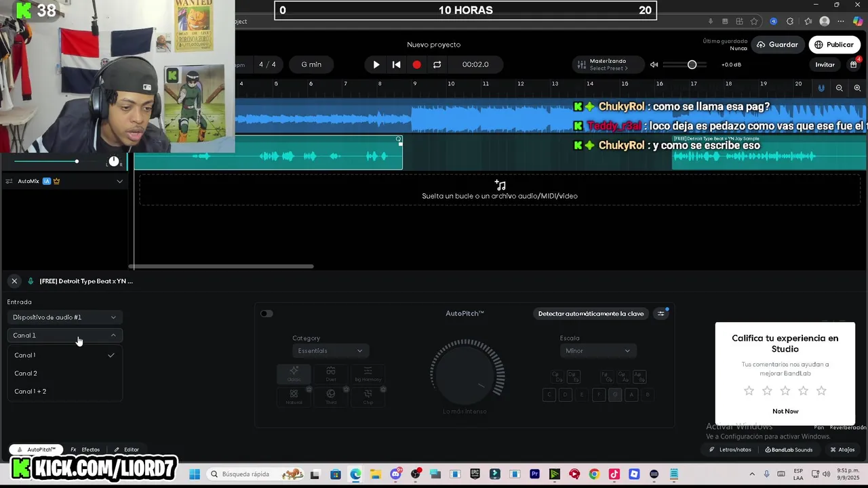Screen dimensions: 868x488
Task: Select the Chip AutoPitch preset
Action: pos(368,396)
